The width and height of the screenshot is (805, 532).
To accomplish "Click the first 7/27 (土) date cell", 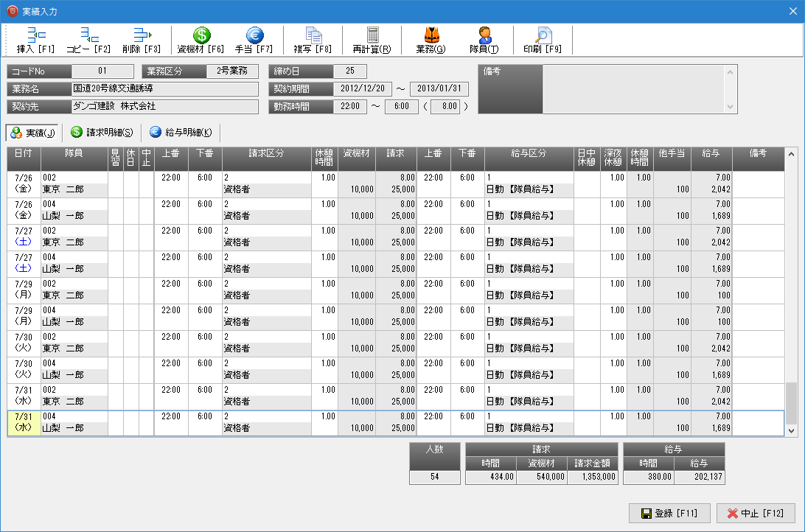I will tap(24, 237).
